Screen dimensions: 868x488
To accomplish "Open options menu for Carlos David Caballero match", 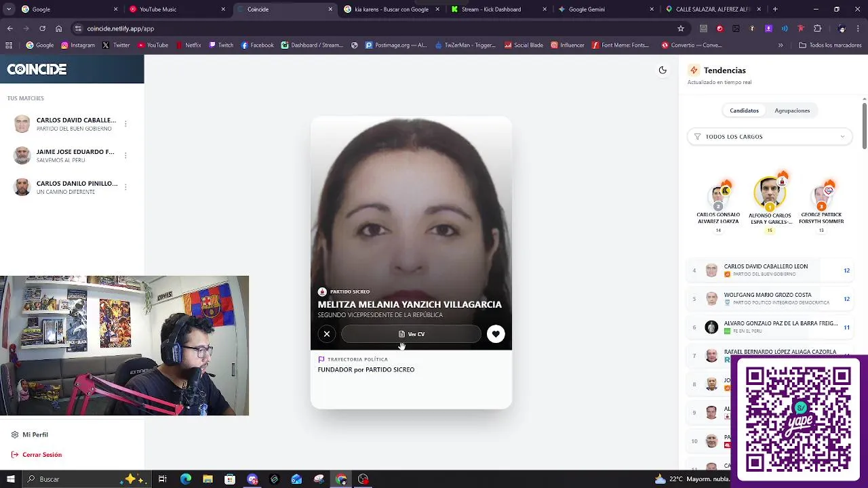I will [x=125, y=124].
